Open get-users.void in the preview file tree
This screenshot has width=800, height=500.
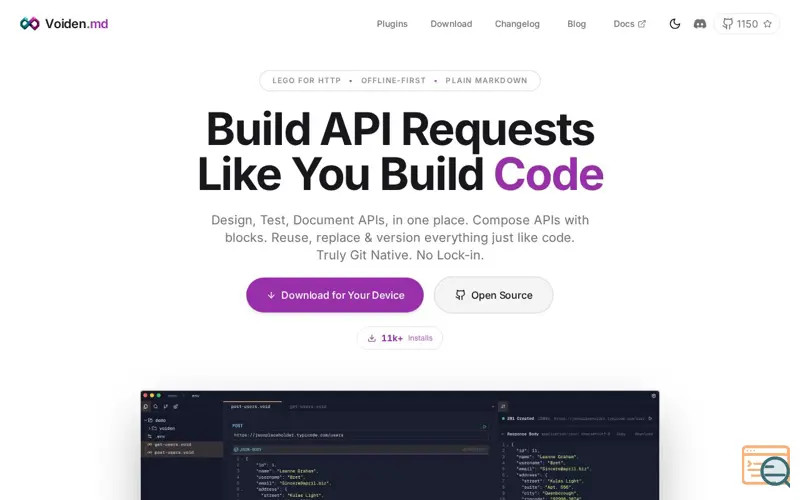(182, 444)
